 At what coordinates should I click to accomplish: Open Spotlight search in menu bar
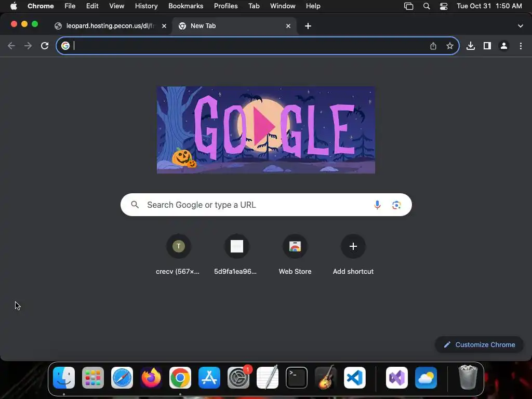click(427, 6)
